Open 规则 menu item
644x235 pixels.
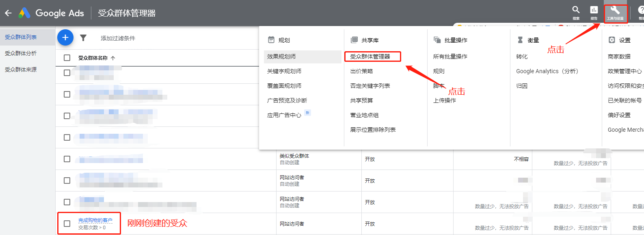pyautogui.click(x=439, y=71)
